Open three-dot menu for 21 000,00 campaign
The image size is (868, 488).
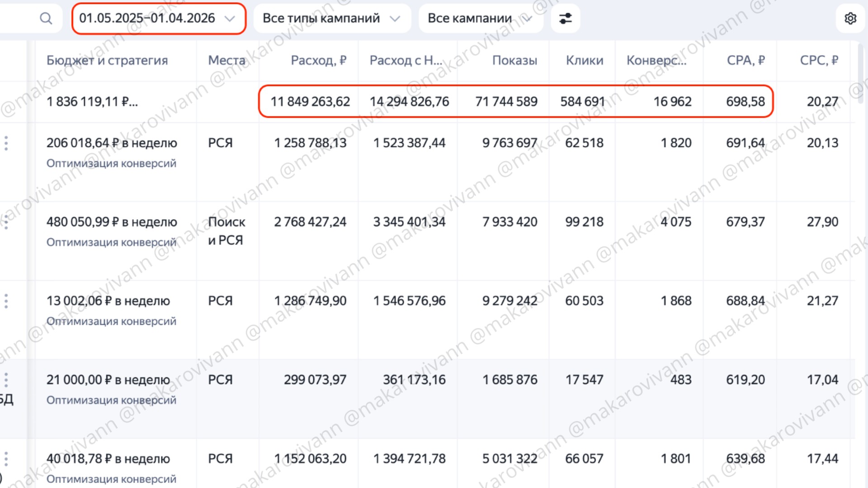click(6, 380)
